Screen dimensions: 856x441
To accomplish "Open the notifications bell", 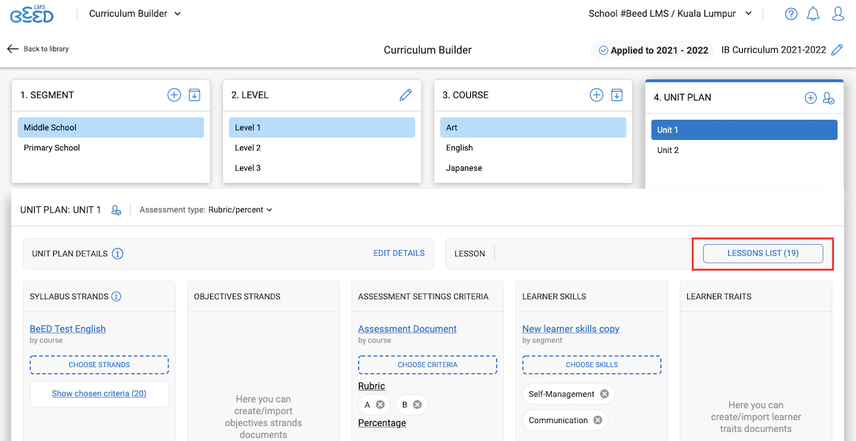I will pos(813,14).
